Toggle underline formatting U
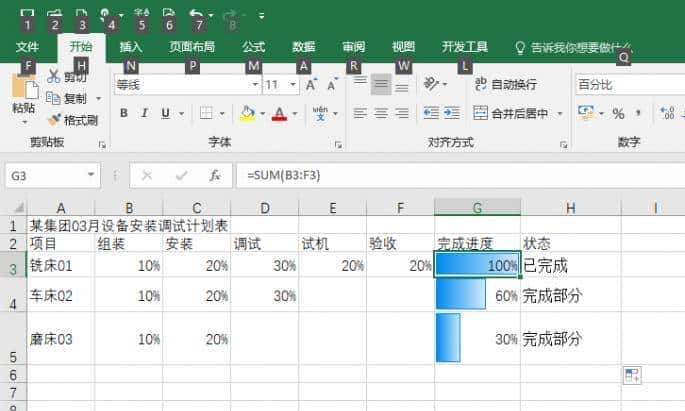The height and width of the screenshot is (411, 685). pyautogui.click(x=166, y=113)
